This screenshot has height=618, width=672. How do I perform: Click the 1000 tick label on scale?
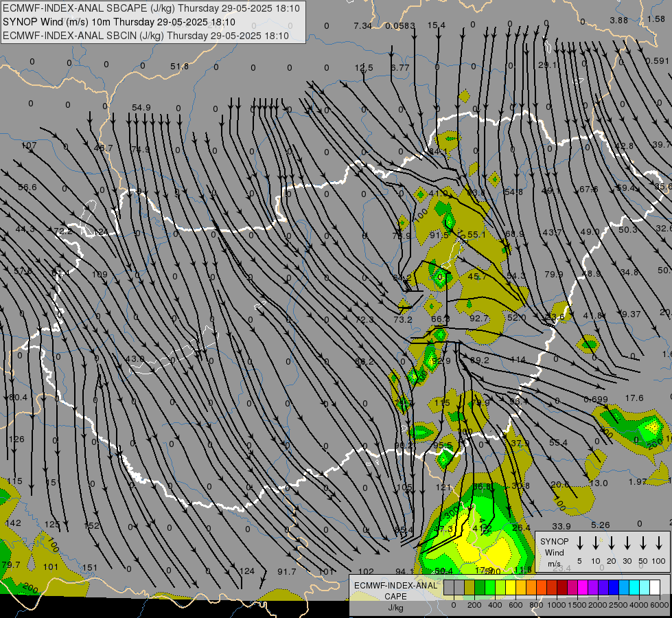tap(556, 605)
